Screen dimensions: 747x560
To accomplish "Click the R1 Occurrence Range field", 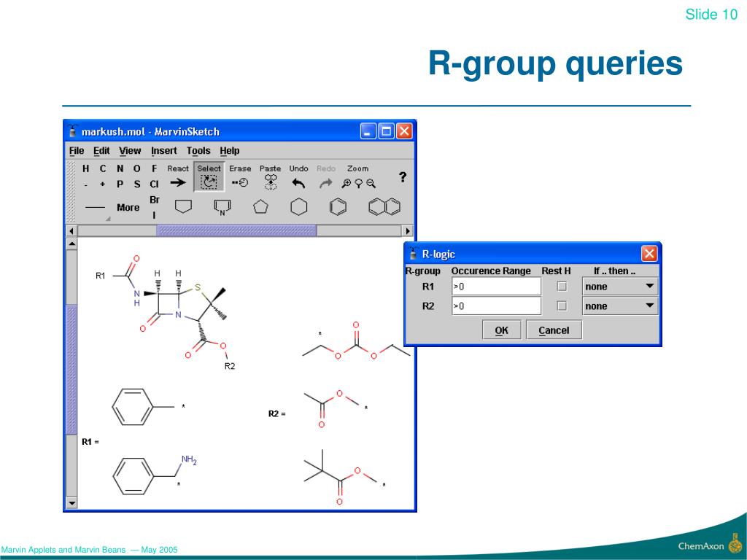I will click(x=496, y=286).
